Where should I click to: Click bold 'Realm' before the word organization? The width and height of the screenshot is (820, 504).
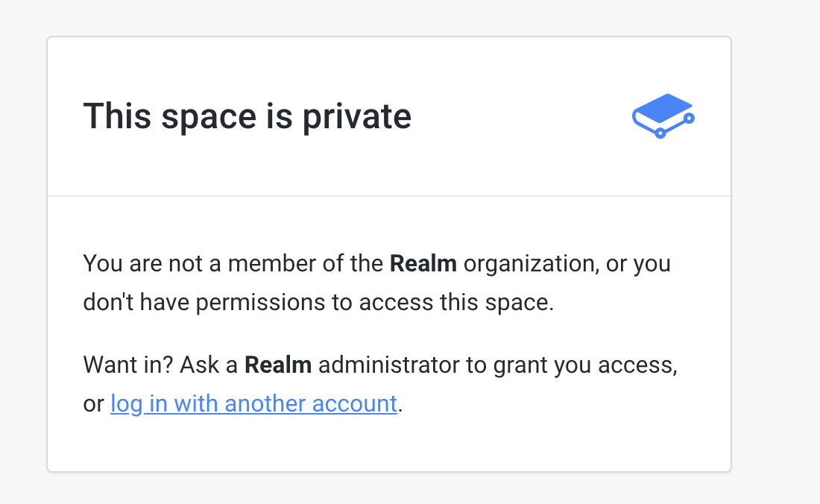coord(423,263)
